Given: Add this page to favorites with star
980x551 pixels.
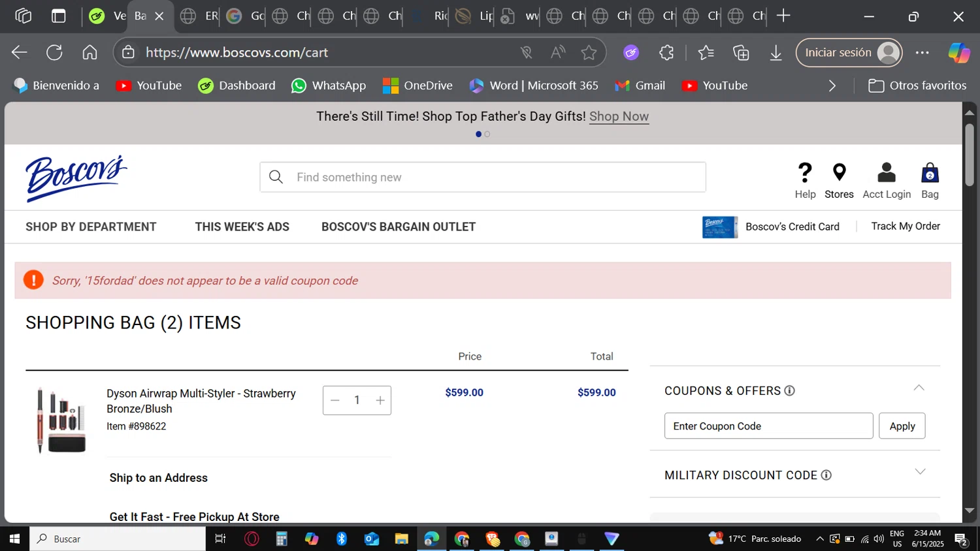Looking at the screenshot, I should point(589,53).
